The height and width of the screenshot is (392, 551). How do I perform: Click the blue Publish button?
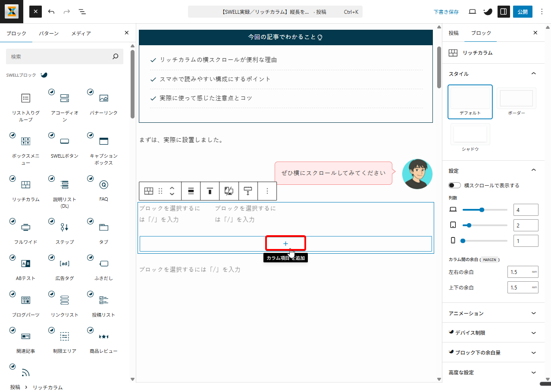tap(522, 12)
